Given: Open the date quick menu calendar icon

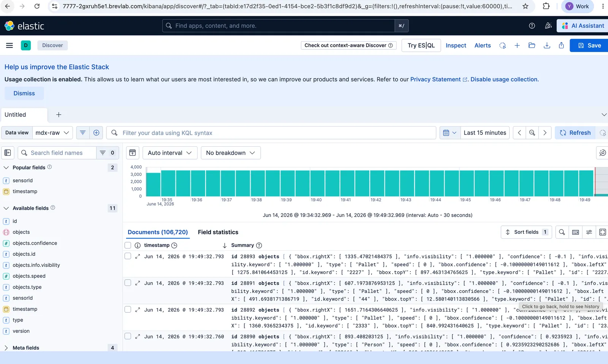Looking at the screenshot, I should coord(450,133).
